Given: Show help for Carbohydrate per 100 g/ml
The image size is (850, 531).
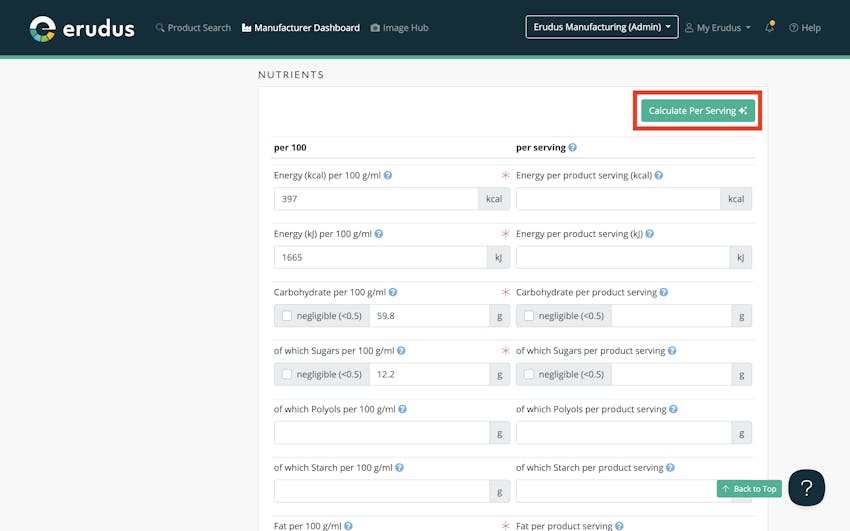Looking at the screenshot, I should 392,293.
